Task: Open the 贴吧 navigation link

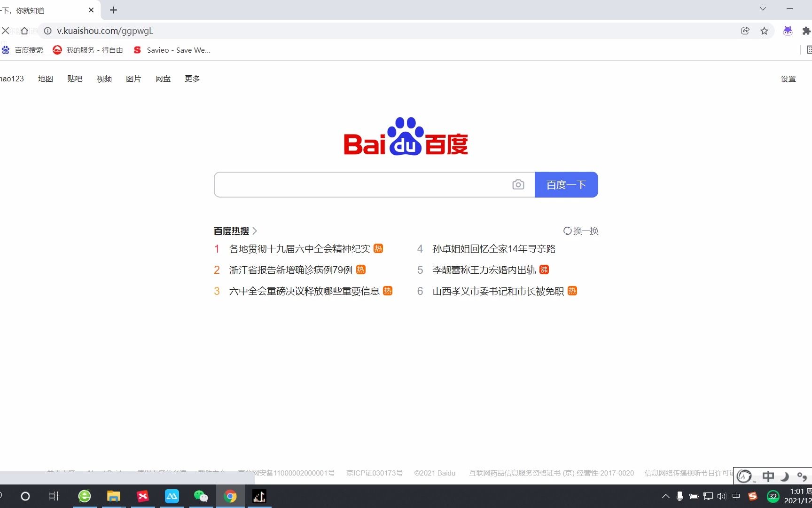Action: tap(75, 79)
